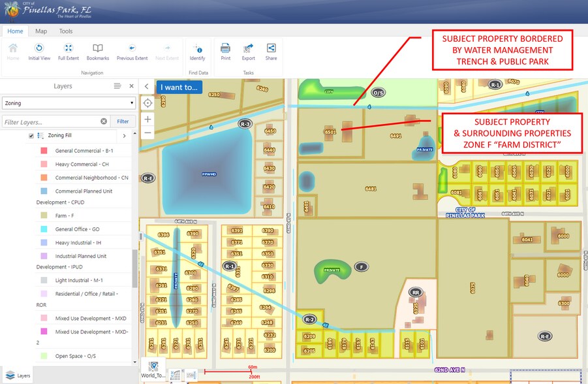Click the 'I want to...' button
The height and width of the screenshot is (384, 588).
pyautogui.click(x=179, y=87)
